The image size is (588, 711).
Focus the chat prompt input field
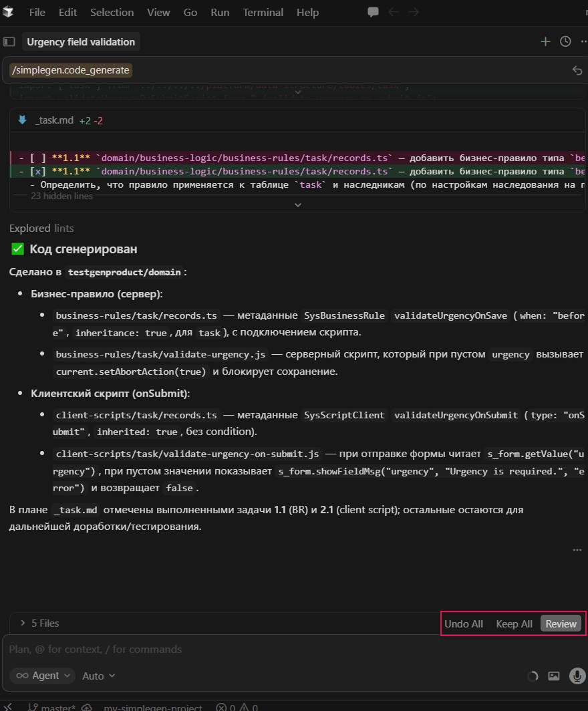pyautogui.click(x=267, y=649)
